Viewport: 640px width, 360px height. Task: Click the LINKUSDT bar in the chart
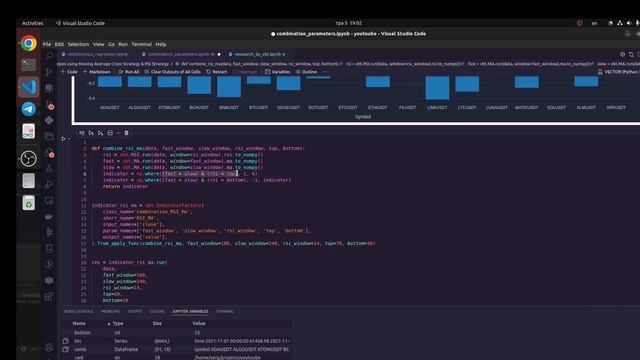pos(437,88)
